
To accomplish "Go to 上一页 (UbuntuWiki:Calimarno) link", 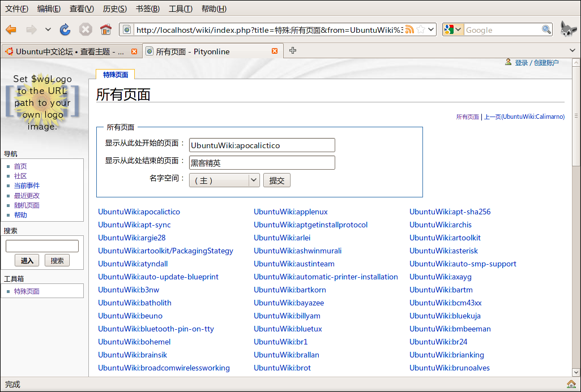I will tap(524, 117).
